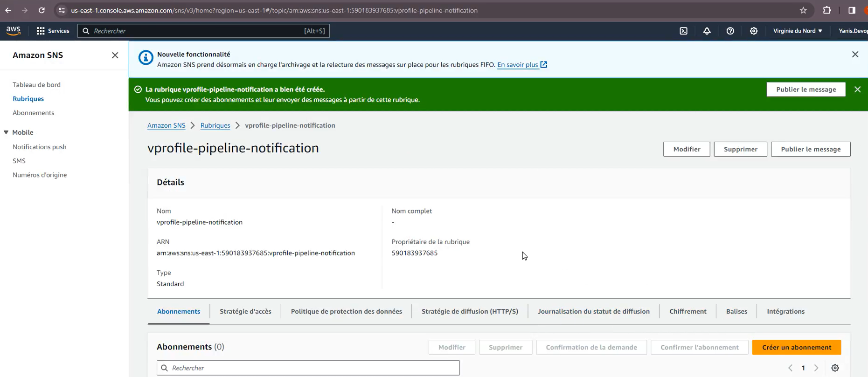Go to next subscriptions page arrow
Image resolution: width=868 pixels, height=377 pixels.
pyautogui.click(x=816, y=368)
